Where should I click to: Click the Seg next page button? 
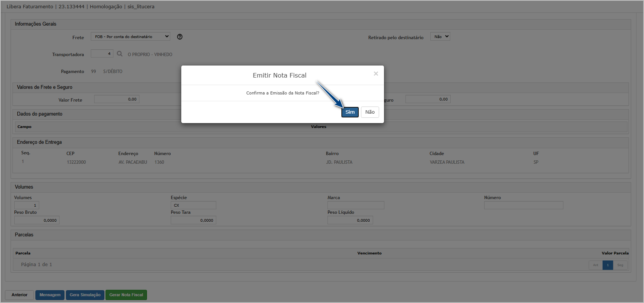620,265
